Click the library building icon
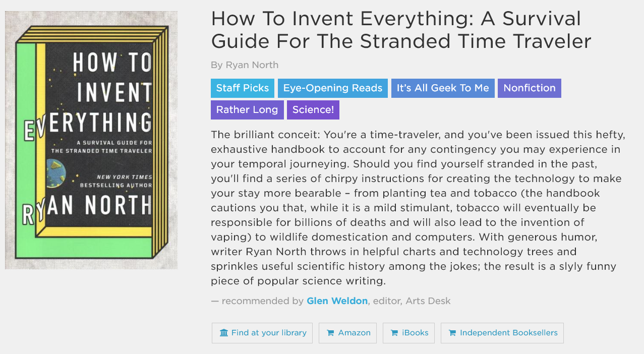 click(x=224, y=333)
